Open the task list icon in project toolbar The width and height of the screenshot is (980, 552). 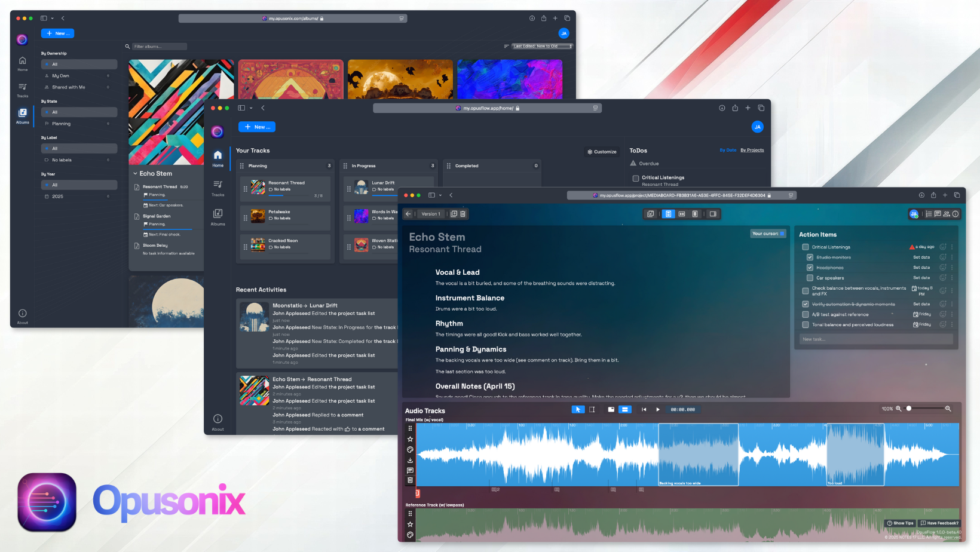(x=929, y=214)
